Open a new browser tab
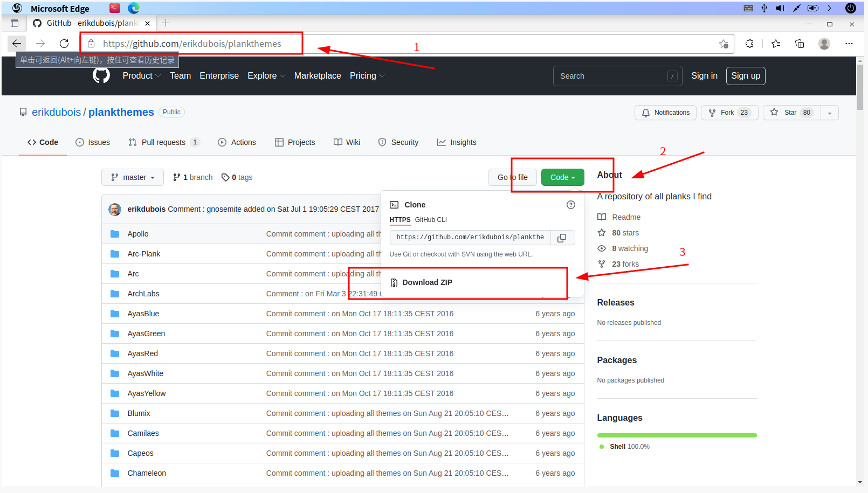Screen dimensions: 868x493 166,23
